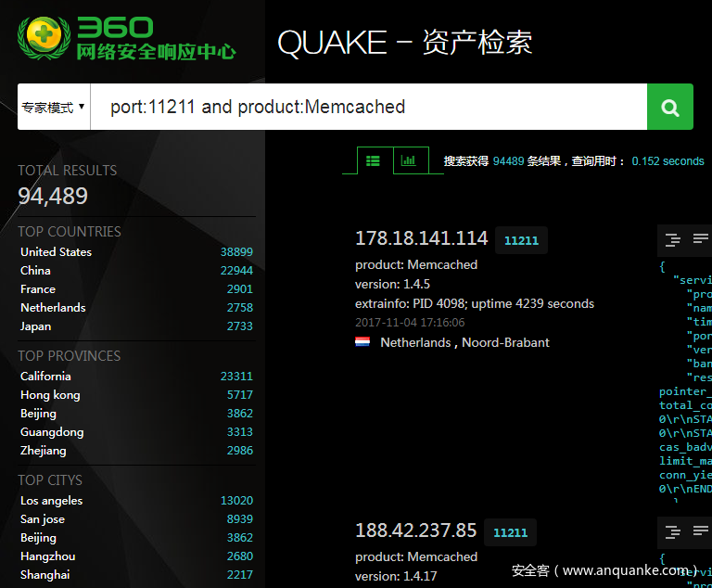
Task: Click 'version: 1.4.17' in second result
Action: coord(396,576)
